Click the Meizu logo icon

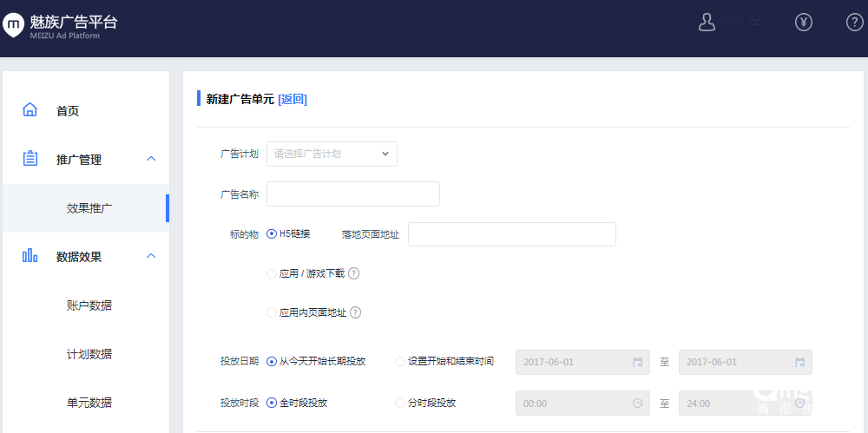[13, 26]
